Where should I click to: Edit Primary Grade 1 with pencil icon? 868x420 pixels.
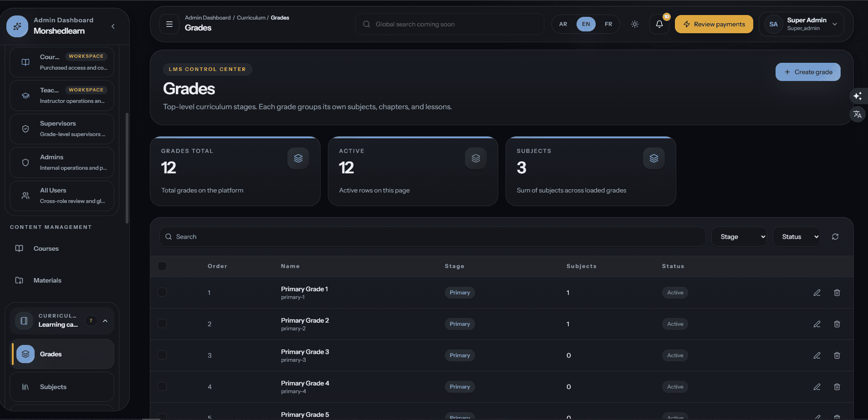[x=817, y=293]
